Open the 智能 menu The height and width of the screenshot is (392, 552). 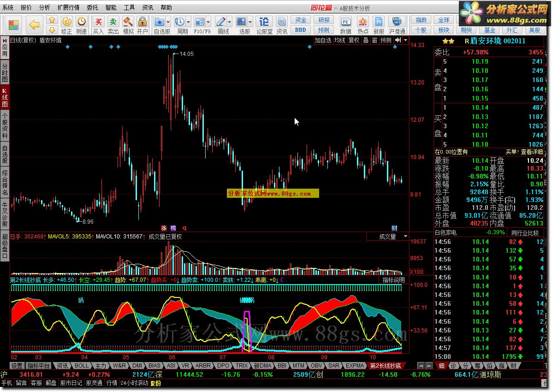tap(111, 7)
